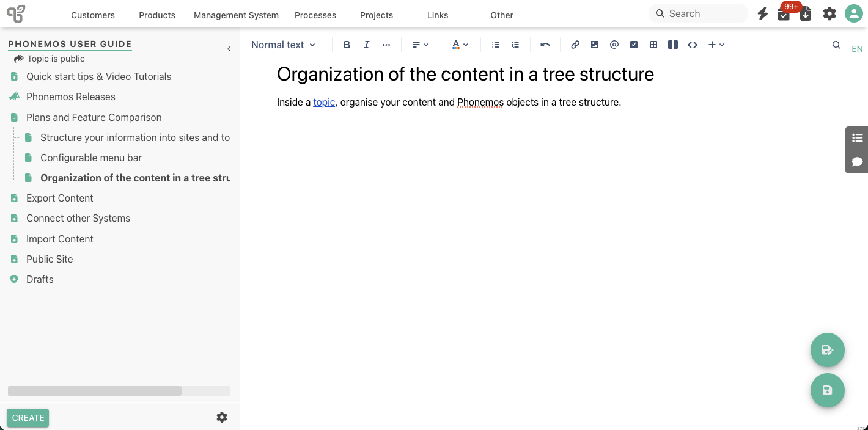Open the lightning bolt quick actions icon
Screen dimensions: 868x430
[x=762, y=13]
